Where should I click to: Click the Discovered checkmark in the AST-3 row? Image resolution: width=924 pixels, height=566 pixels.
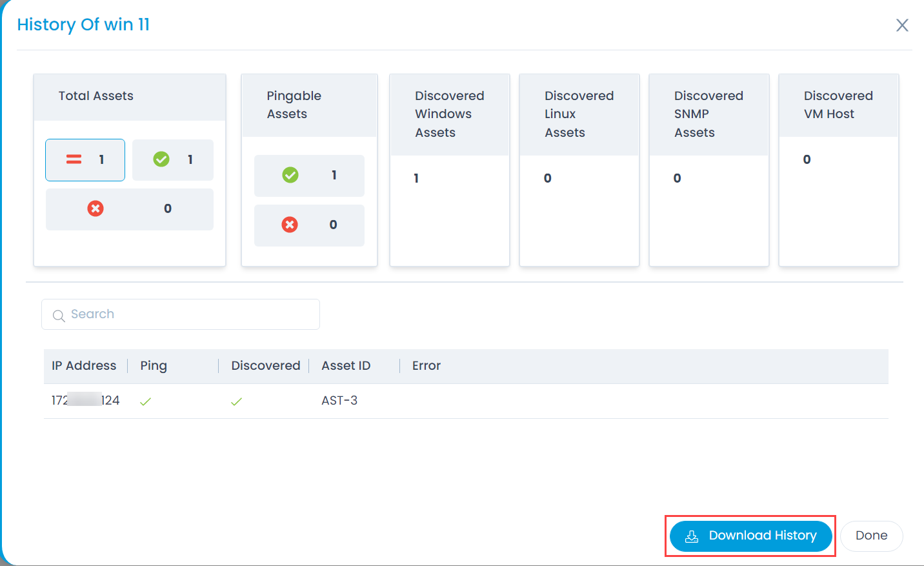pos(236,401)
